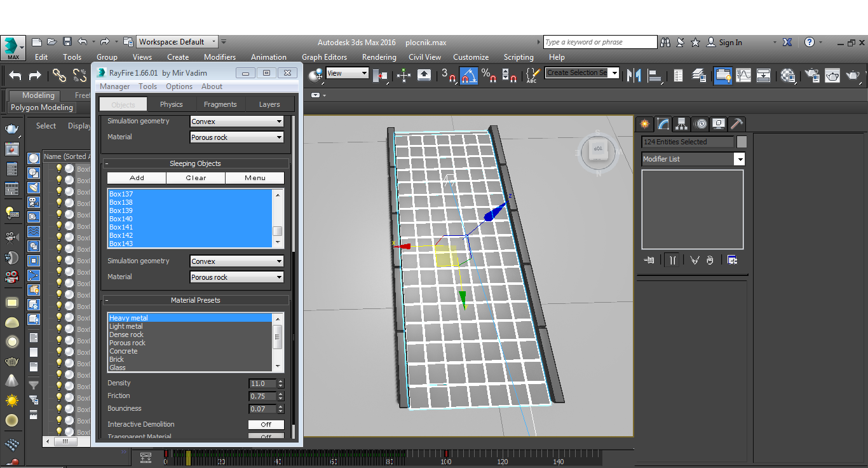
Task: Open Utilities command panel hammer icon
Action: click(736, 123)
